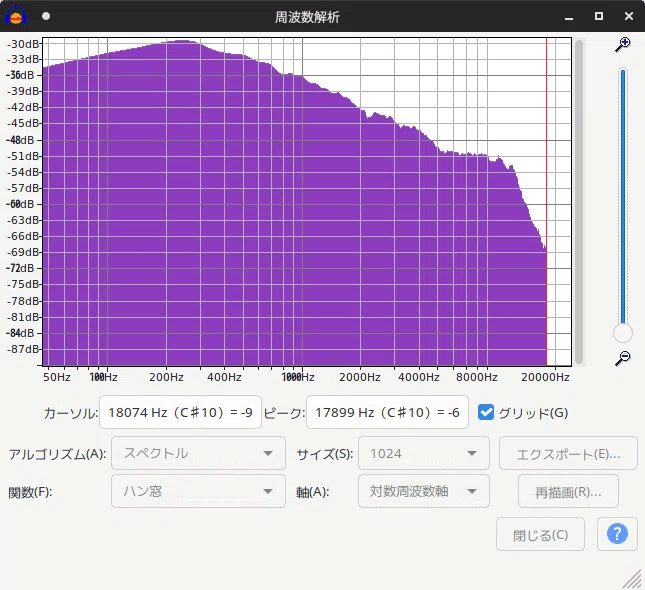Click the 関数(F): label
The height and width of the screenshot is (590, 645).
(30, 492)
